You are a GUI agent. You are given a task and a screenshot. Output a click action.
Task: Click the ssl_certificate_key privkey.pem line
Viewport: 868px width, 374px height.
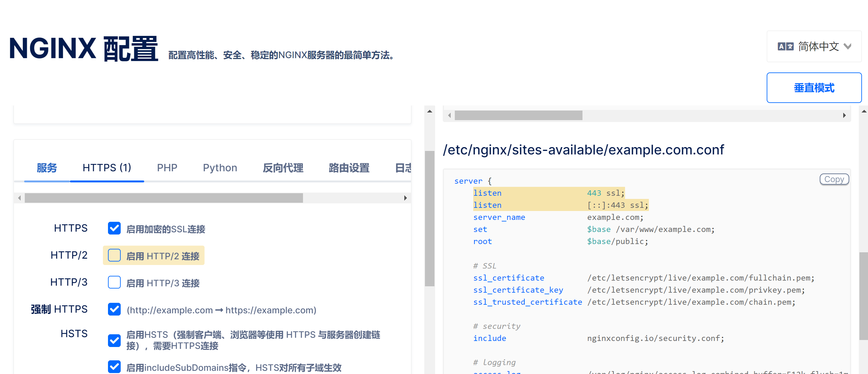coord(639,290)
